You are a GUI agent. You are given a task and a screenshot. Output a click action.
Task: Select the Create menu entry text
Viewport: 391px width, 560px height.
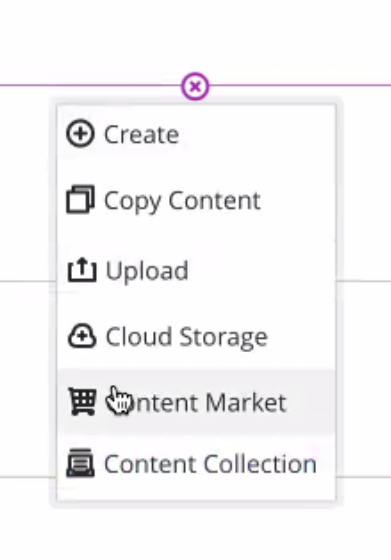(x=141, y=135)
